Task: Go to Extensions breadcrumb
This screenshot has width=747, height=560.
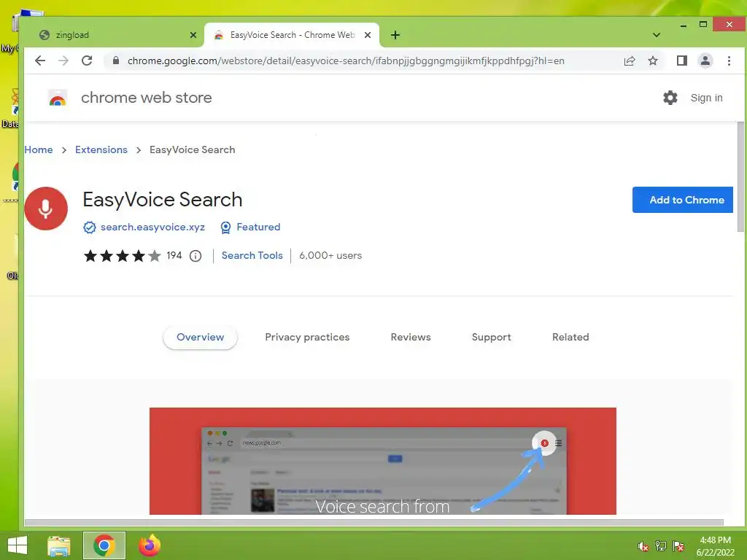Action: click(x=101, y=149)
